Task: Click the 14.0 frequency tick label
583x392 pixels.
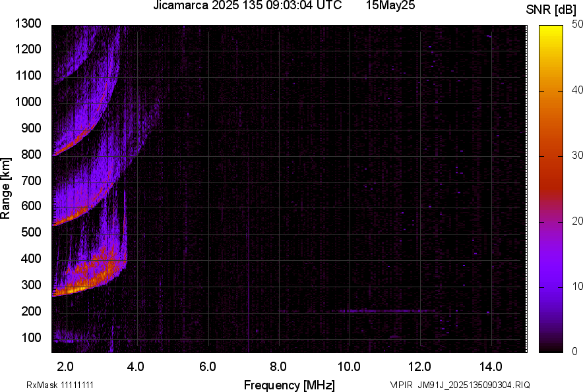Action: click(490, 367)
